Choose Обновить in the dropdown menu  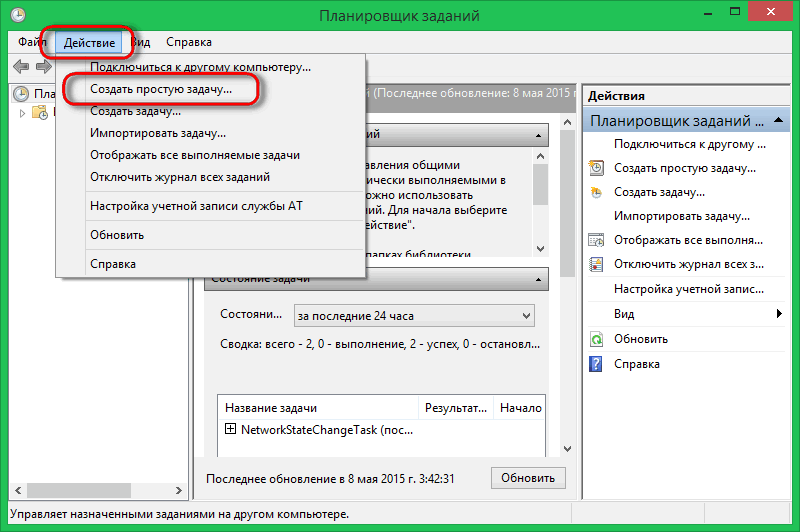(x=117, y=235)
